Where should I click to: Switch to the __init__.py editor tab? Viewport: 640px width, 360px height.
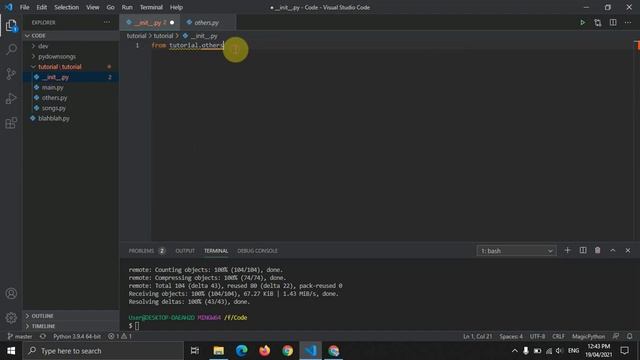point(149,22)
